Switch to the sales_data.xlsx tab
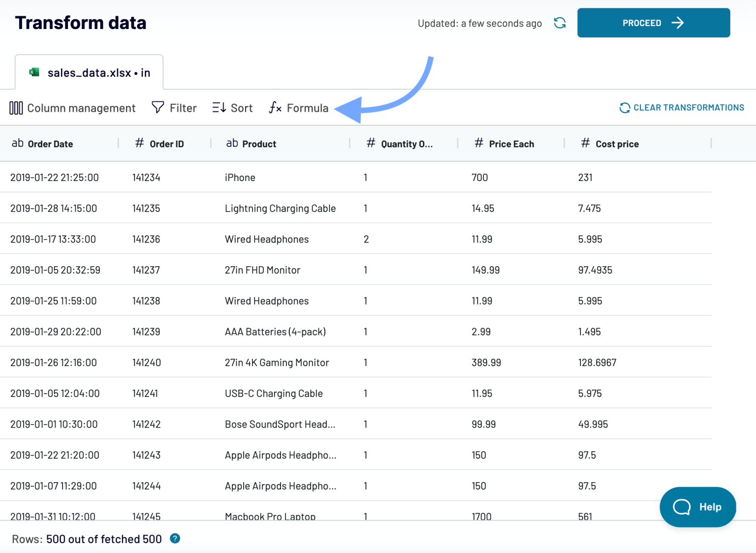 [x=89, y=72]
